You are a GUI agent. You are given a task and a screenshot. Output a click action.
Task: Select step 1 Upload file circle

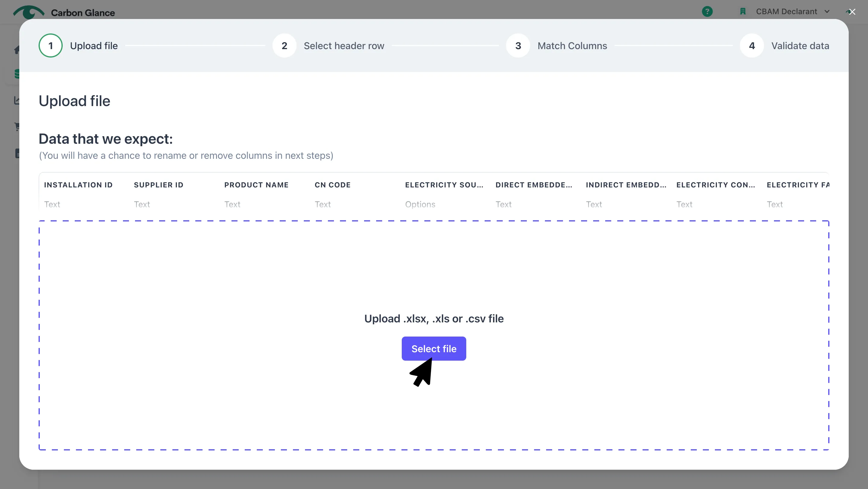click(51, 45)
